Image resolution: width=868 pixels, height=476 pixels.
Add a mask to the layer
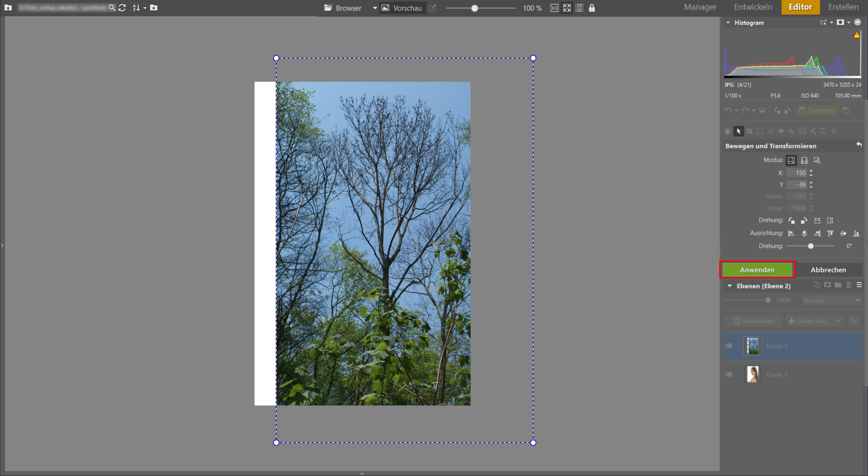point(827,285)
